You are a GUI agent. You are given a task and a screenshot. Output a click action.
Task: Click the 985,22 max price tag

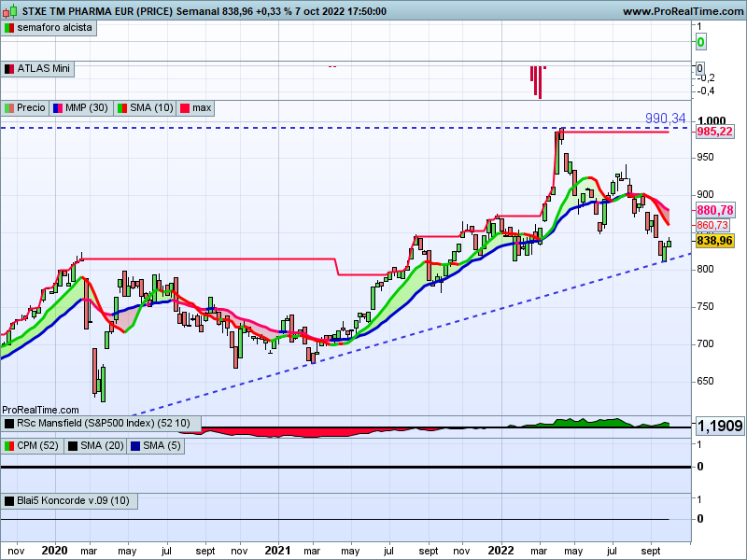pyautogui.click(x=714, y=132)
